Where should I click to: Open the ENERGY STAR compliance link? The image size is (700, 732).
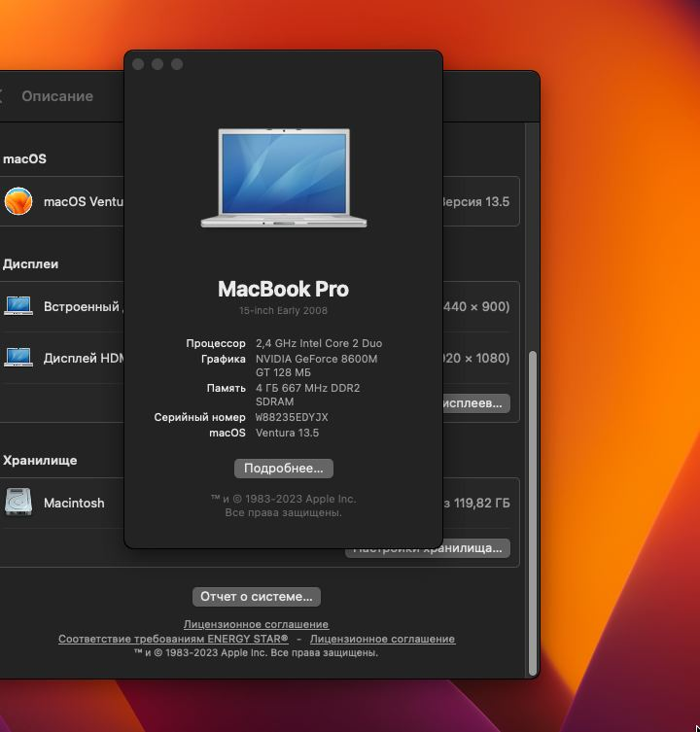[x=173, y=639]
